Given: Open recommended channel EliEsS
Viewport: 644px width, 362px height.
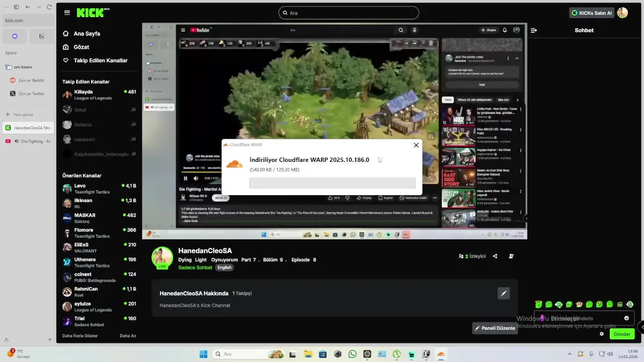Looking at the screenshot, I should click(x=99, y=247).
